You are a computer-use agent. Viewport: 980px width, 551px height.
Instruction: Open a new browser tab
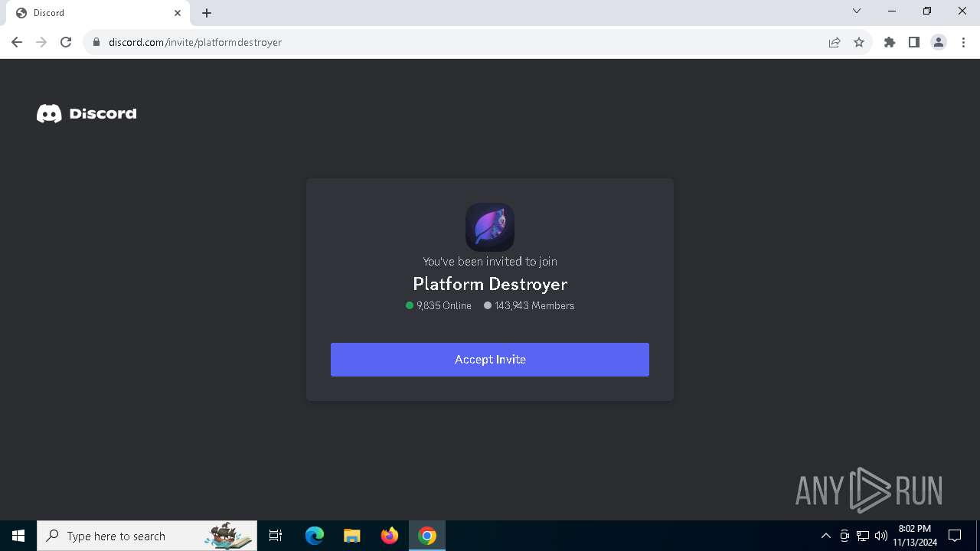tap(207, 13)
